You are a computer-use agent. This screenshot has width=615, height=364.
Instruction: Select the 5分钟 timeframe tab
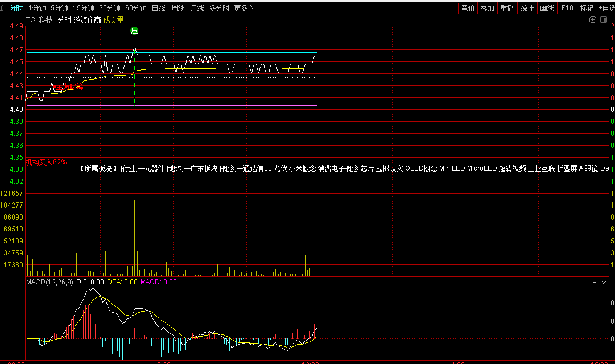coord(59,8)
